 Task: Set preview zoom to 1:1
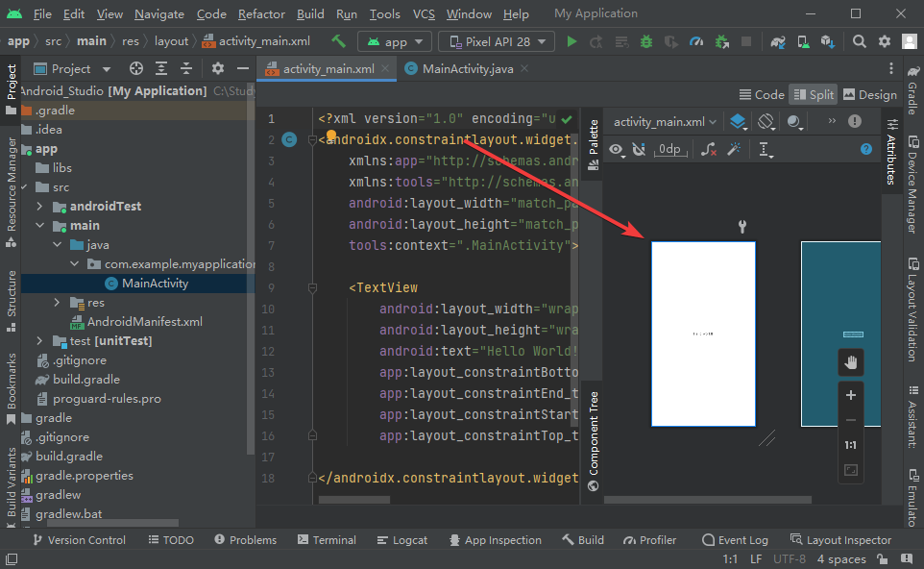coord(851,445)
